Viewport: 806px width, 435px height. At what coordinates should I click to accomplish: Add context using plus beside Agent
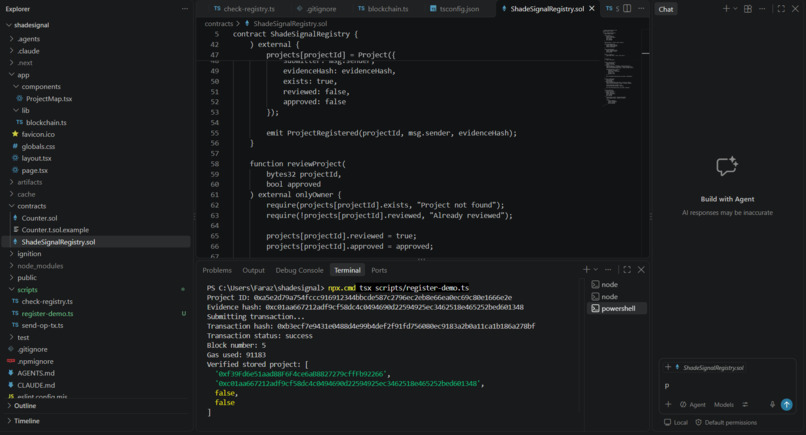point(668,405)
